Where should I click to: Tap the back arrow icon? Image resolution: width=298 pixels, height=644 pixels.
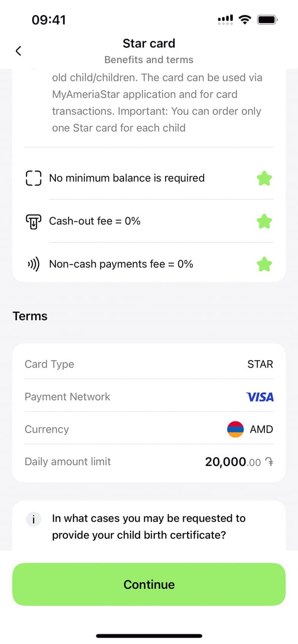[18, 51]
